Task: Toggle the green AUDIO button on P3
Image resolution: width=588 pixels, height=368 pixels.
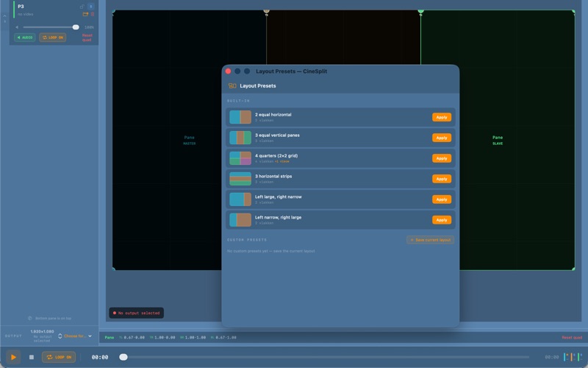Action: pyautogui.click(x=25, y=38)
